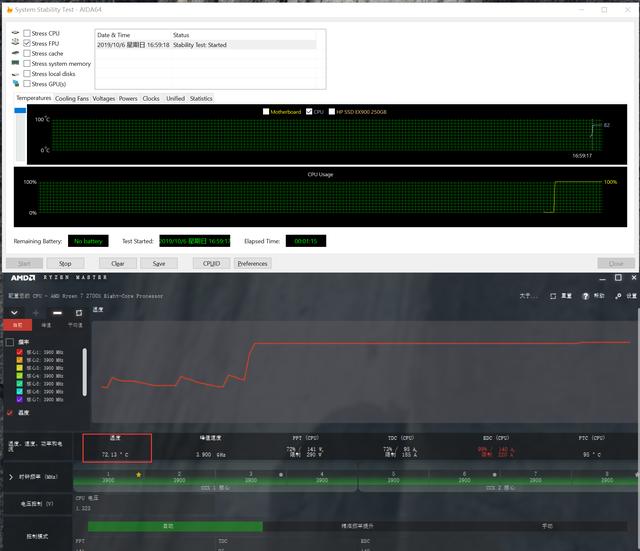Click core 1 red color swatch
Screen dimensions: 640x551
[x=20, y=352]
